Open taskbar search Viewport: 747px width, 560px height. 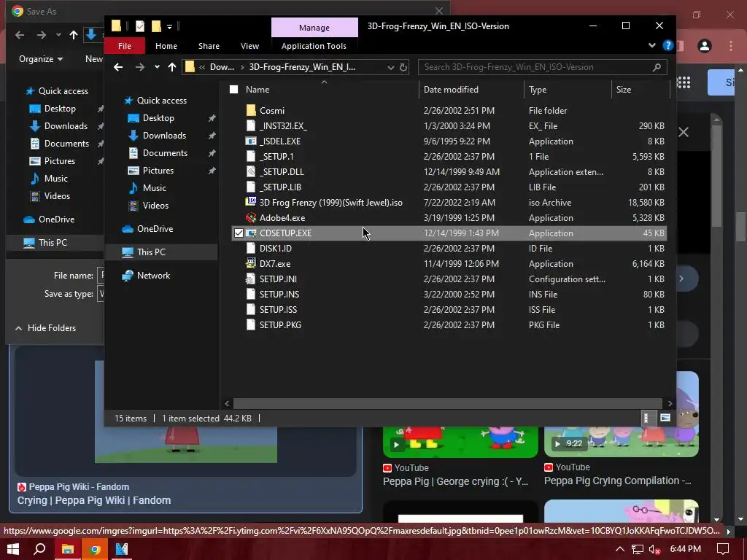pyautogui.click(x=40, y=549)
